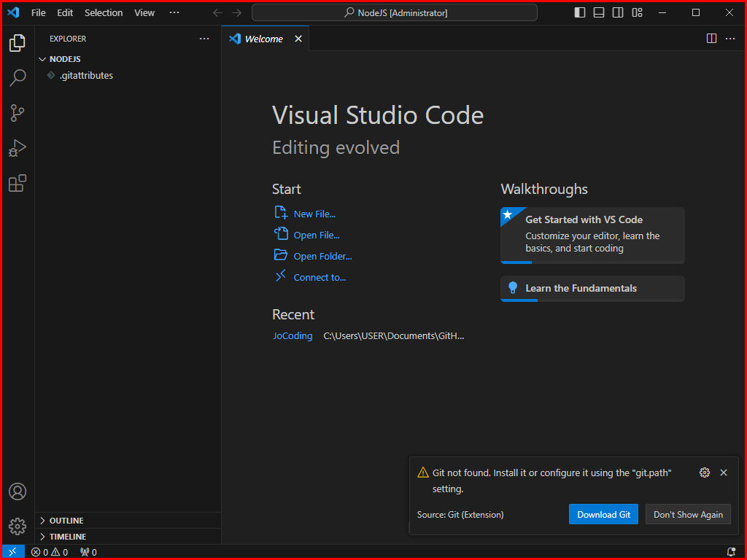Click the star badge on Get Started card
Screen dimensions: 747x560
pyautogui.click(x=508, y=214)
